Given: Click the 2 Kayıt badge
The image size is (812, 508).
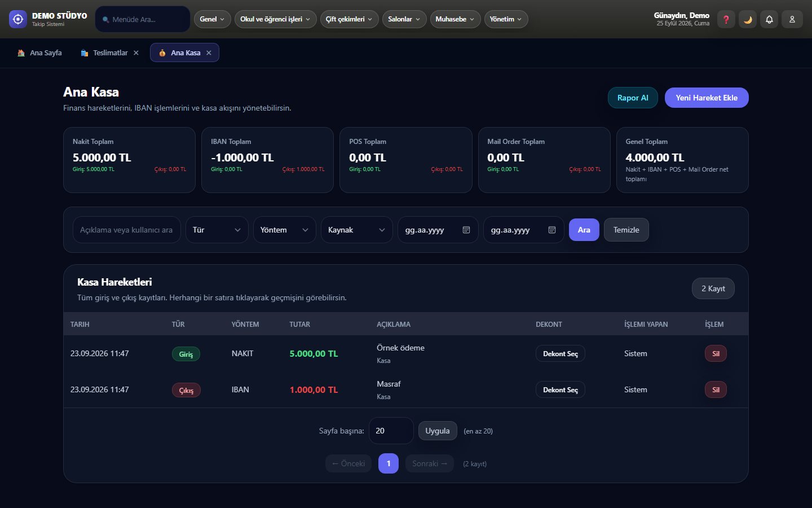Looking at the screenshot, I should pos(713,288).
